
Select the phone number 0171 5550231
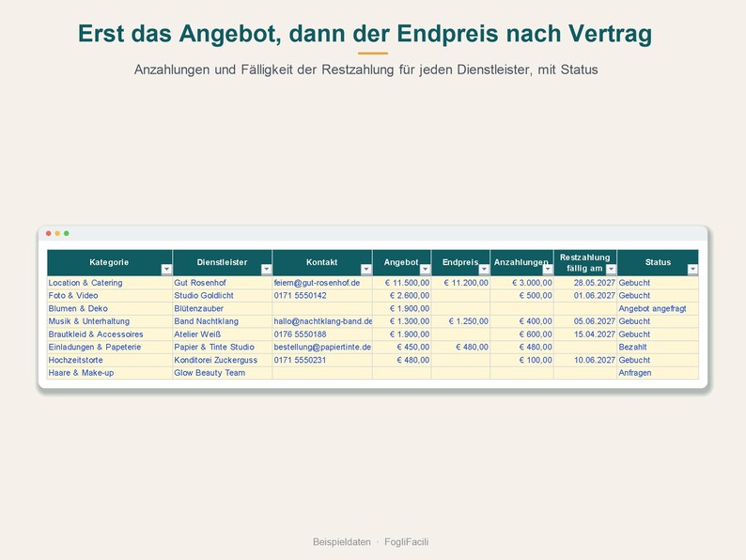[301, 360]
